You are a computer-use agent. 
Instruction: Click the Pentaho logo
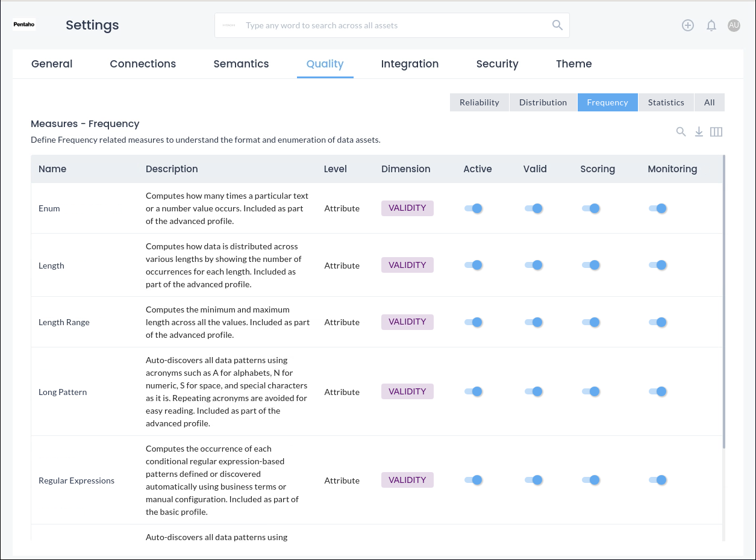click(x=24, y=25)
